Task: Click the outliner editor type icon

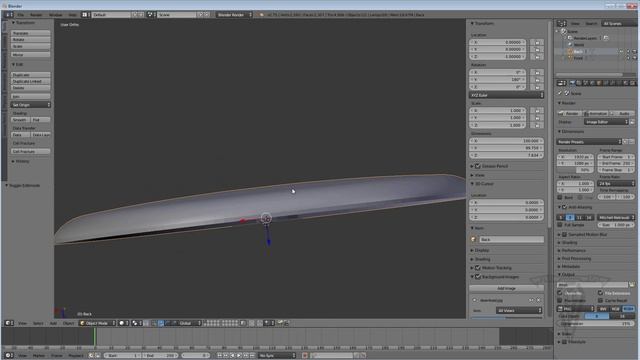Action: [562, 24]
